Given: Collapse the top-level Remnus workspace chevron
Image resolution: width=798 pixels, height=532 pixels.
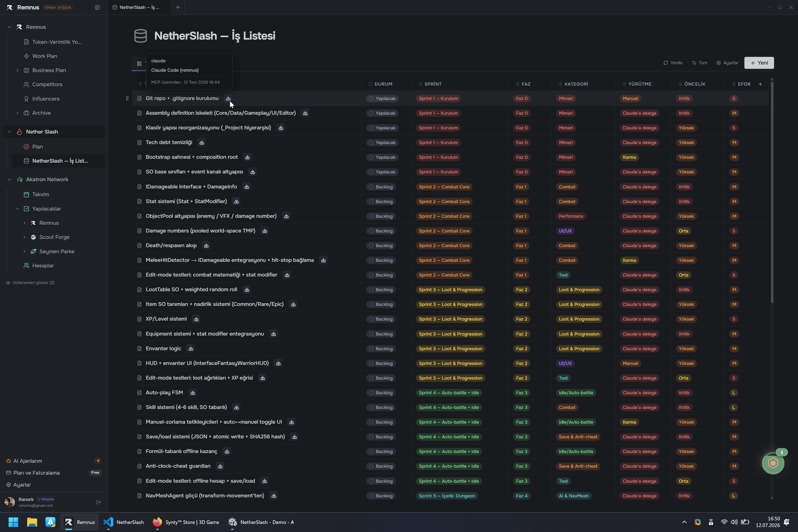Looking at the screenshot, I should point(9,27).
